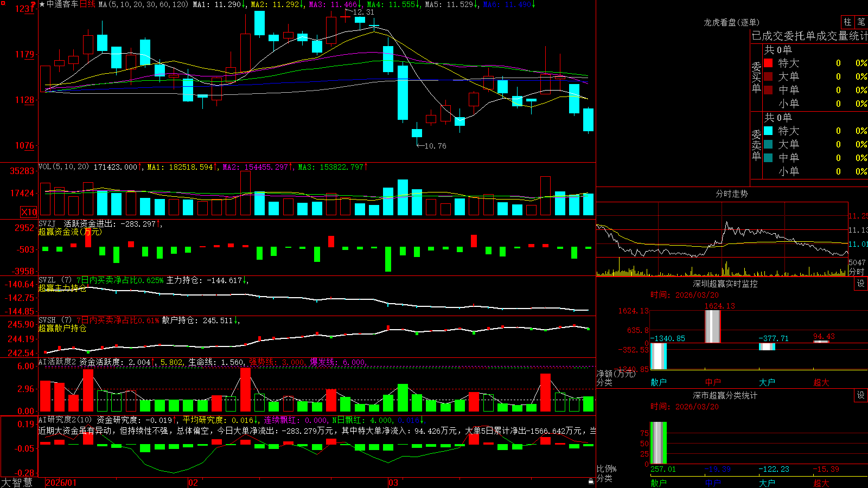Click the 03 month marker on timeline
868x488 pixels.
393,483
